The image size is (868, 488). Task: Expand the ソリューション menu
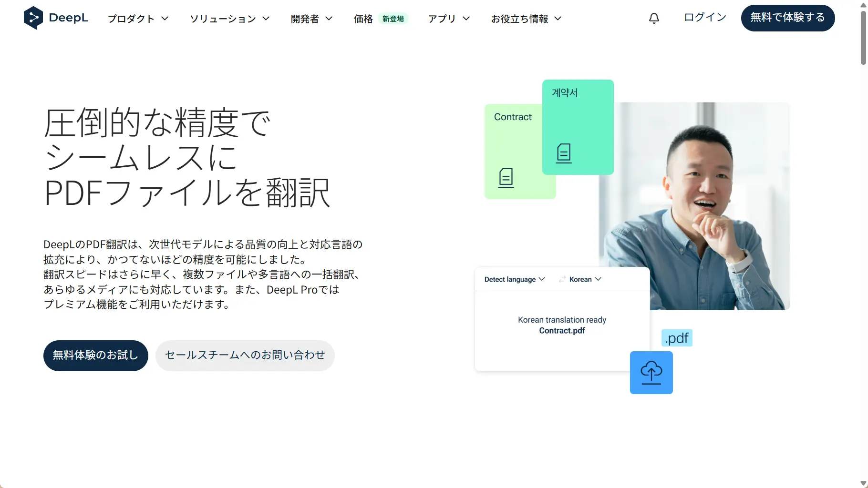(230, 19)
